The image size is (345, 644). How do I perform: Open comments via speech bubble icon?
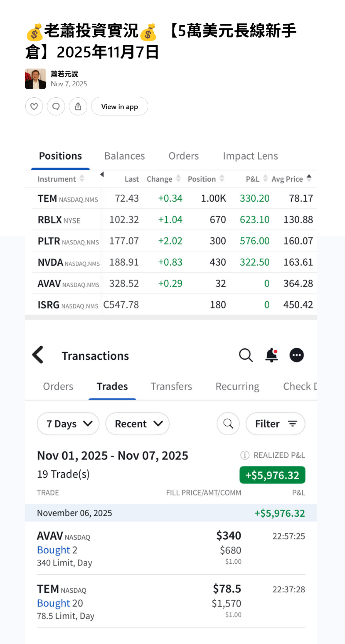click(x=56, y=106)
